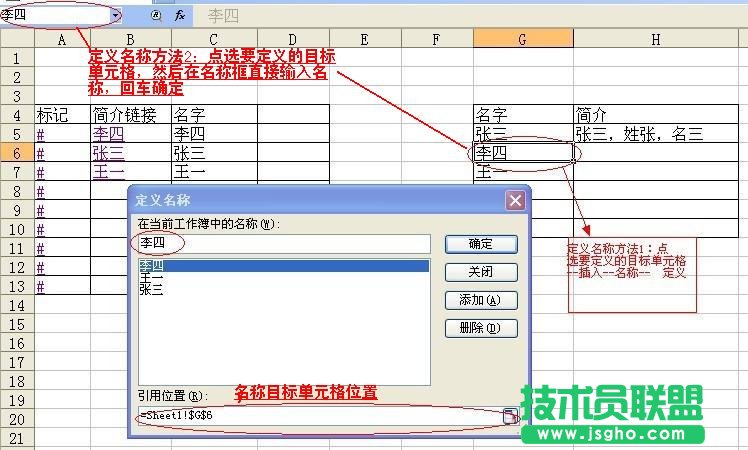Click the # link in row 5

41,135
